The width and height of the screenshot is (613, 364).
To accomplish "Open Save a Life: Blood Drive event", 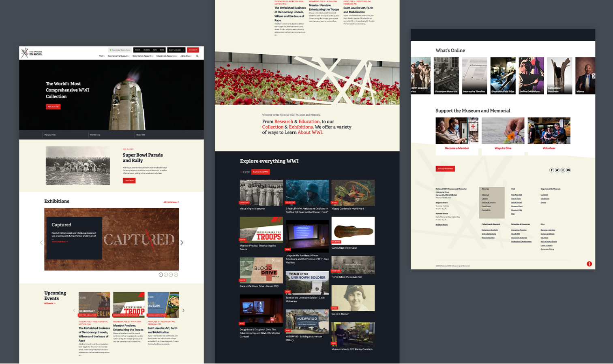I will (261, 272).
